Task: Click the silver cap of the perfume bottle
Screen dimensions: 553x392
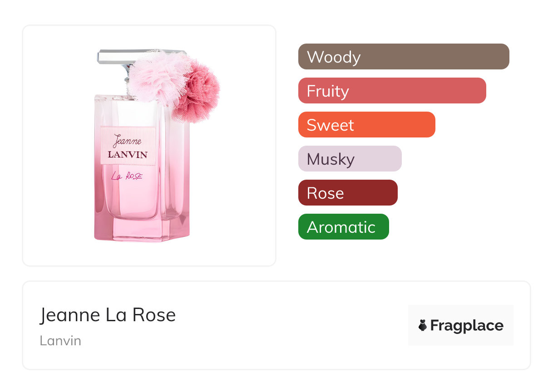Action: (x=114, y=57)
